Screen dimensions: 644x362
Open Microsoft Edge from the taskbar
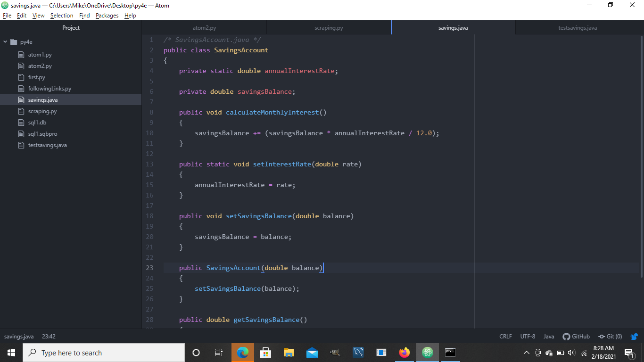click(243, 353)
